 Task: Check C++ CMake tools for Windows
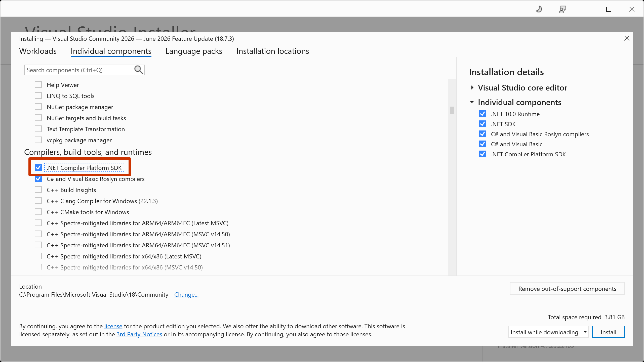38,212
